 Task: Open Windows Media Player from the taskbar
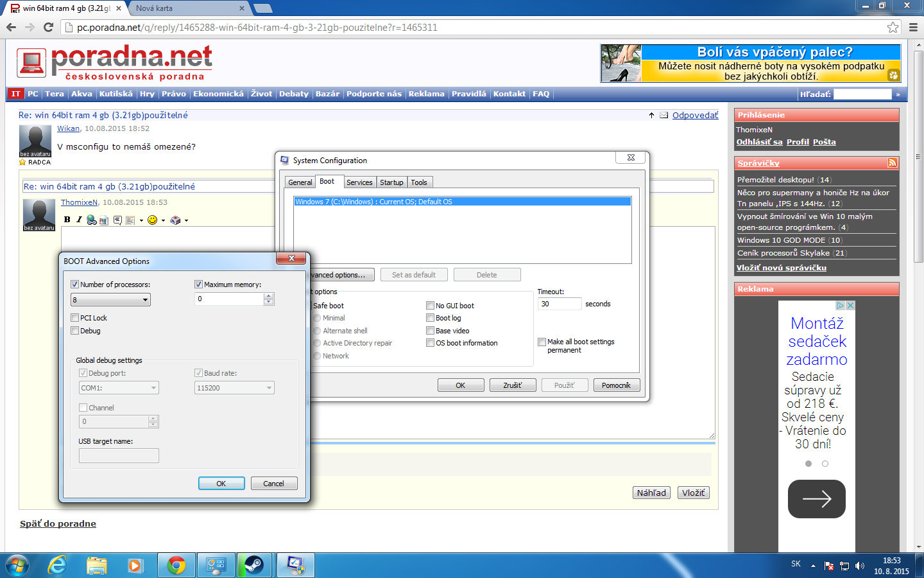pyautogui.click(x=135, y=565)
